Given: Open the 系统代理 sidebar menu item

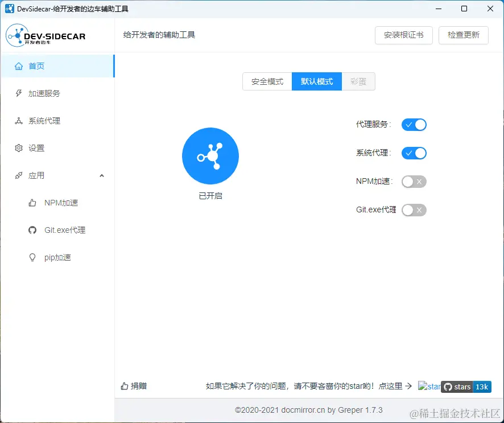Looking at the screenshot, I should pos(57,121).
